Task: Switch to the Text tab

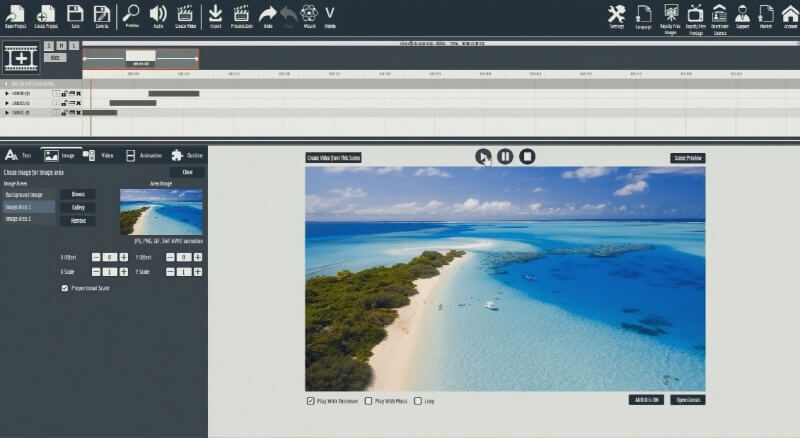Action: pyautogui.click(x=18, y=155)
